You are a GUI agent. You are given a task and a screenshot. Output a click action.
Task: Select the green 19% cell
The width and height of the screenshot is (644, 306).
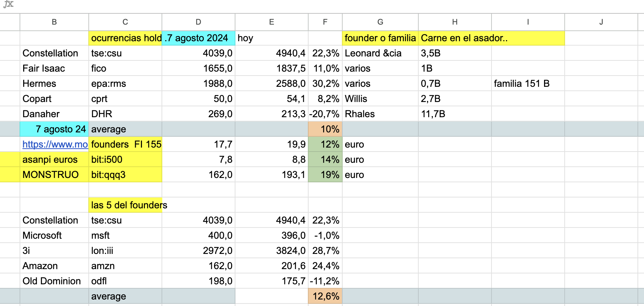[325, 175]
